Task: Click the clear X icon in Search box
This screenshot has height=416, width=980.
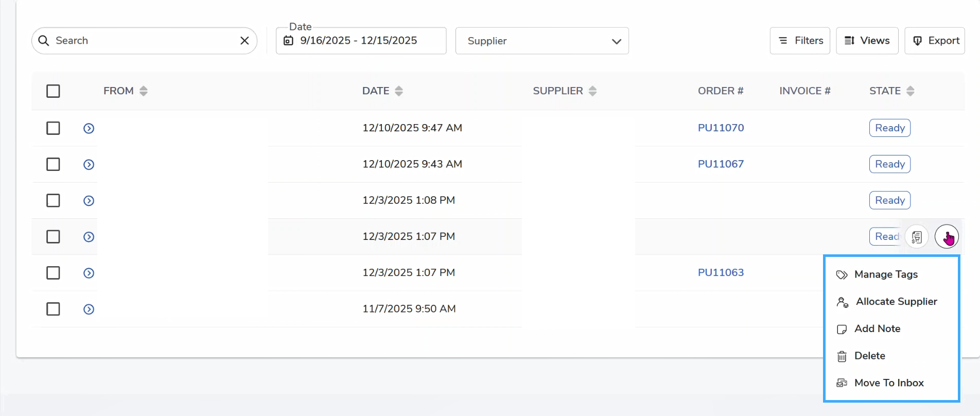Action: [x=244, y=41]
